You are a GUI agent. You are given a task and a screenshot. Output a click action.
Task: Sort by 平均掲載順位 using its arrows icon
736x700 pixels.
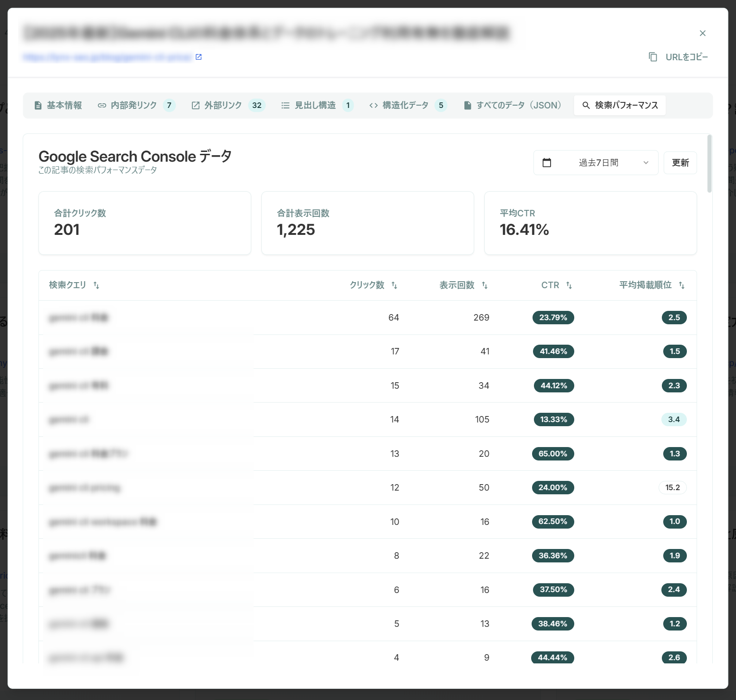click(x=682, y=285)
